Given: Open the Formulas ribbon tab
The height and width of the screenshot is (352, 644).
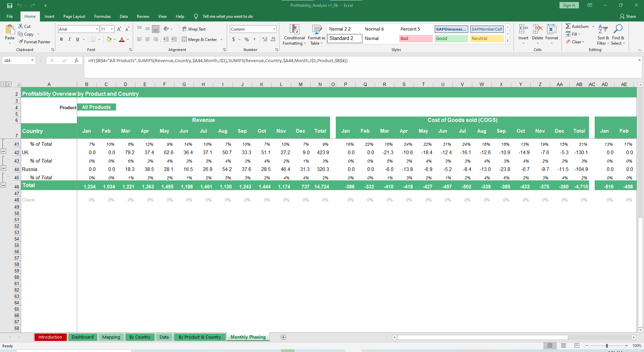Looking at the screenshot, I should [x=102, y=16].
